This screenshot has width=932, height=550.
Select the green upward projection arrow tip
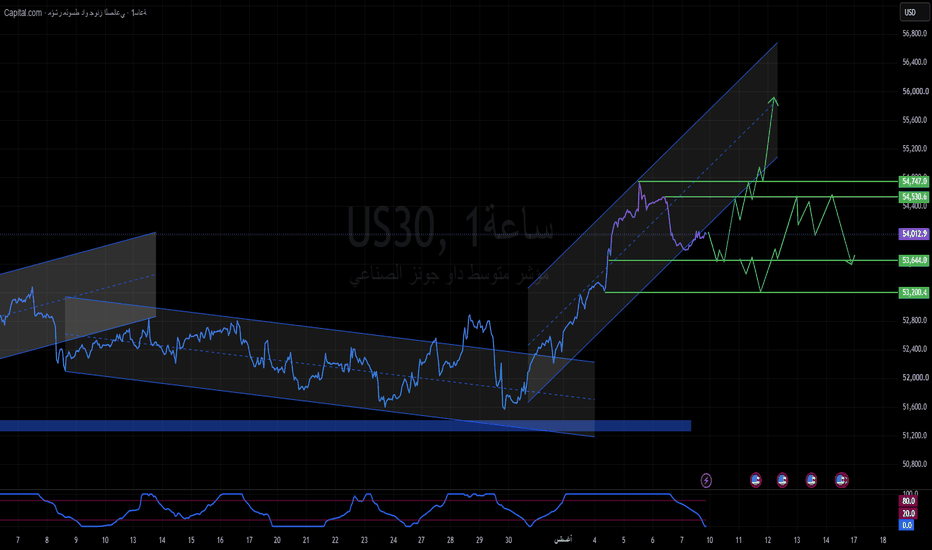(x=773, y=100)
